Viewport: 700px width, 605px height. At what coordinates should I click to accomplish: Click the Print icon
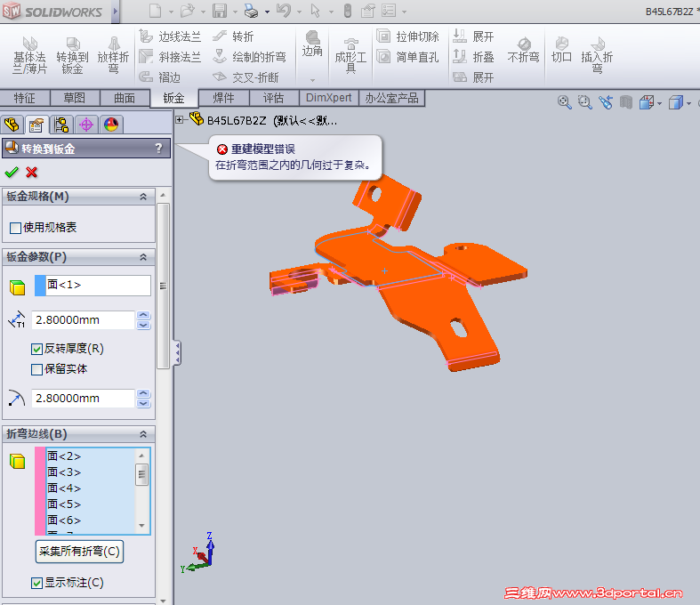(x=252, y=11)
